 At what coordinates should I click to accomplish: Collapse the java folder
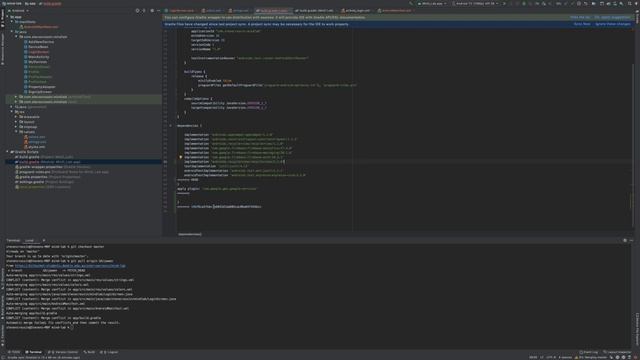[x=12, y=31]
